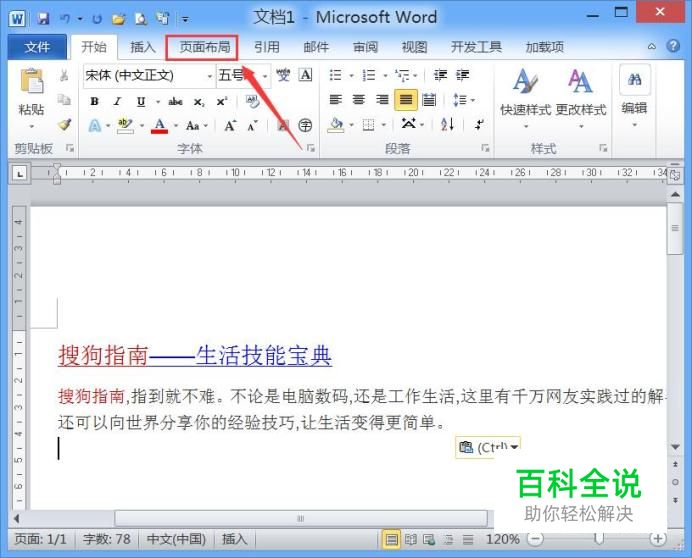Click the Redo icon in title bar
692x558 pixels.
[x=97, y=19]
